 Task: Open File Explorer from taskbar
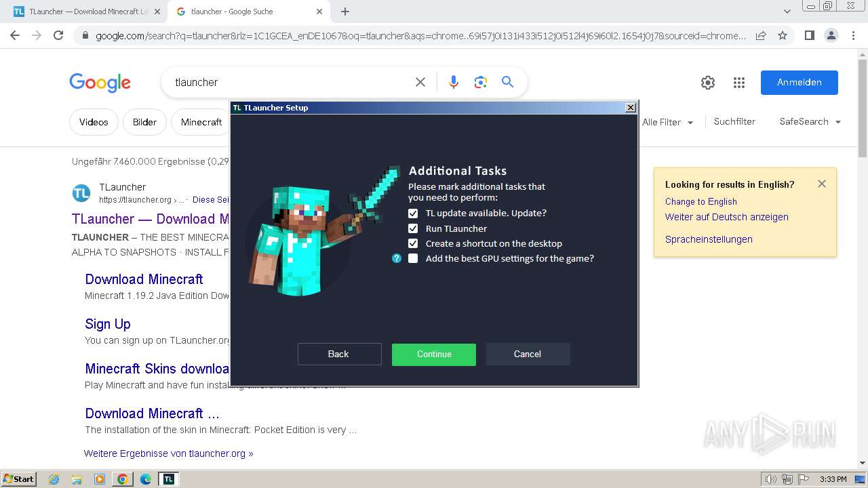point(77,479)
